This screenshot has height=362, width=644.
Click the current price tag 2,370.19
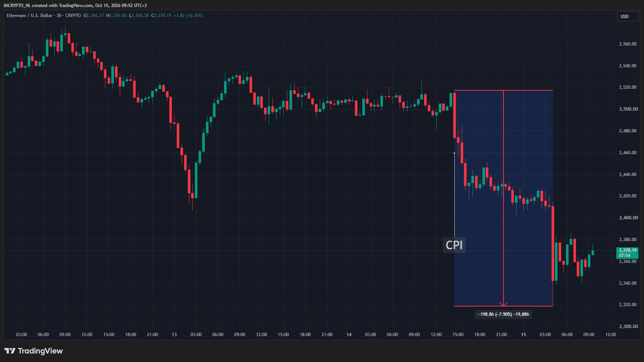tap(628, 253)
